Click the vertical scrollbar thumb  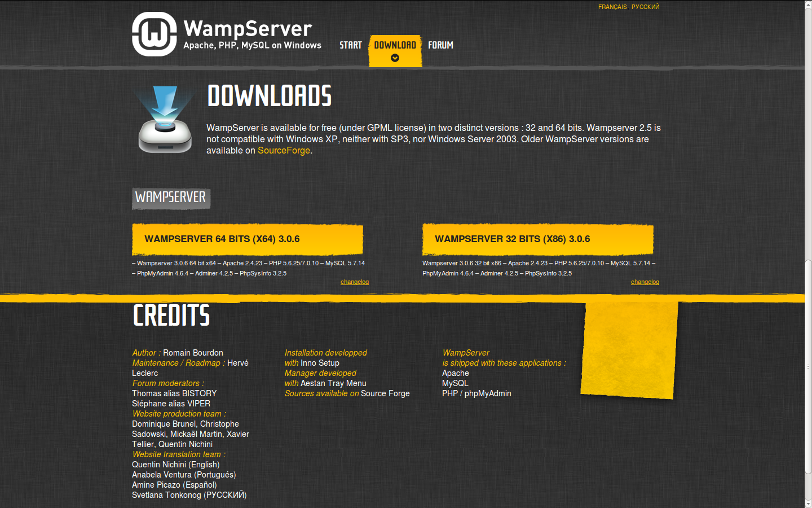(808, 367)
